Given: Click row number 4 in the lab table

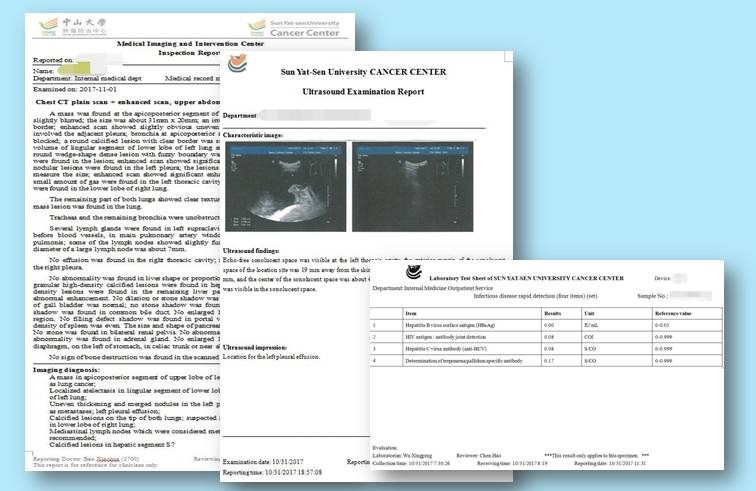Looking at the screenshot, I should tap(374, 361).
